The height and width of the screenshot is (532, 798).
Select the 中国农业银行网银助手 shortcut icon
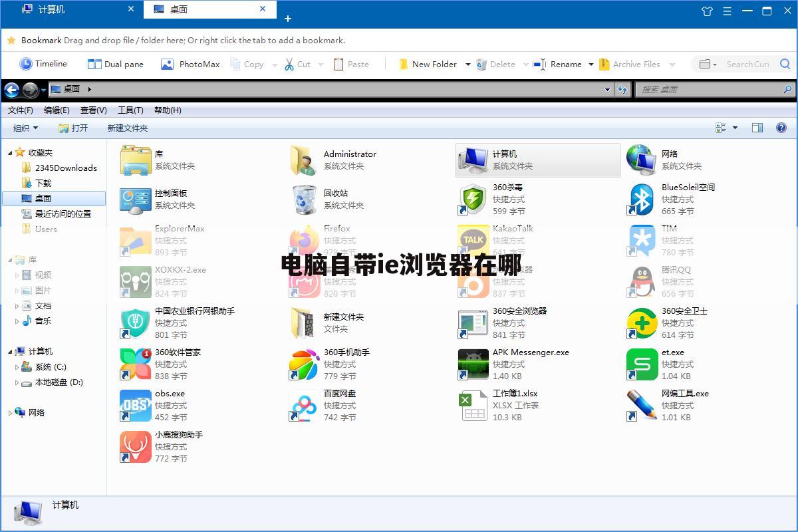coord(136,323)
